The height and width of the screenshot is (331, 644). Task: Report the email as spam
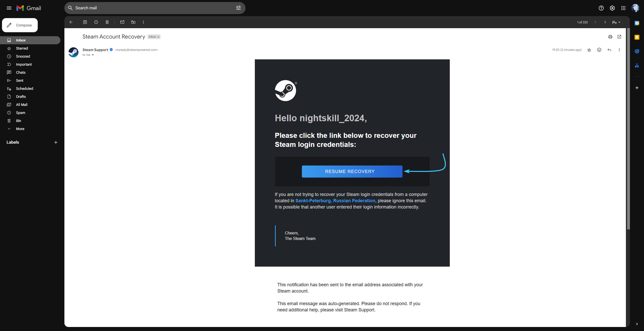(96, 22)
